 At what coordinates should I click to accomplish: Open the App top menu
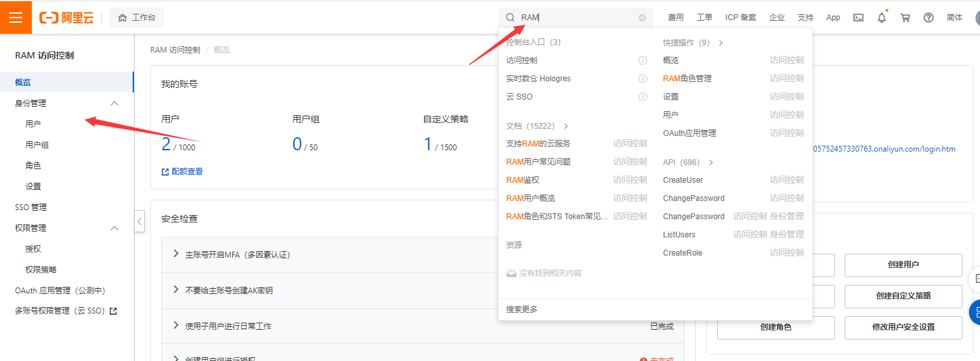(833, 18)
